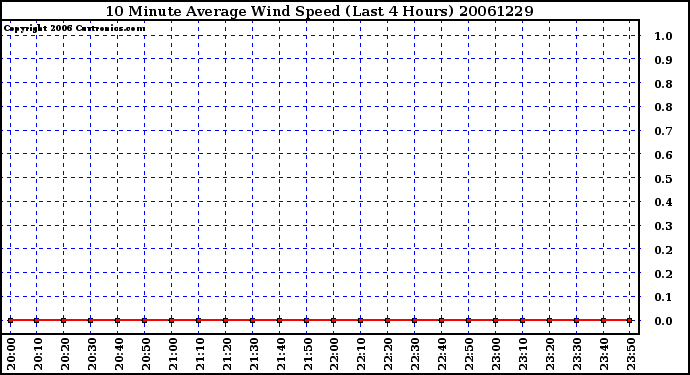Click the 21:50 time axis label
The height and width of the screenshot is (375, 690).
point(307,355)
